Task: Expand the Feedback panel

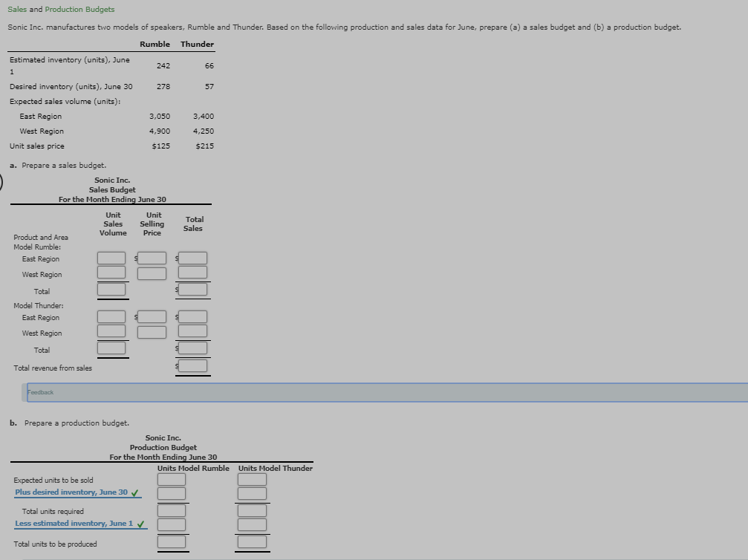Action: [39, 391]
